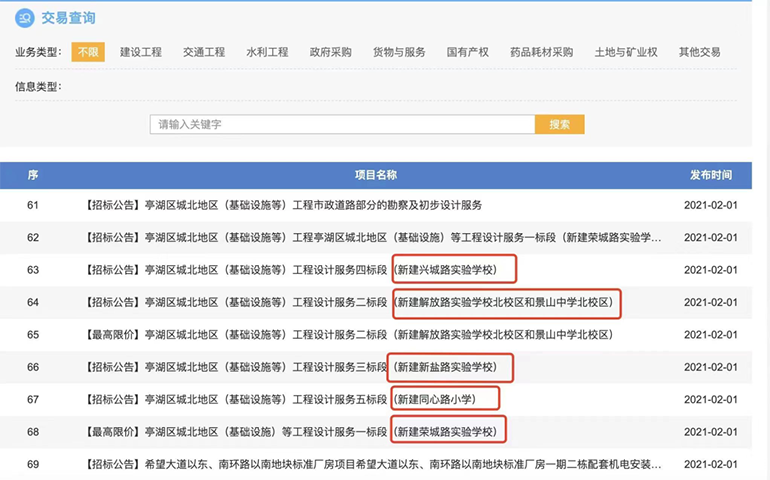Select the 建设工程 business type filter
Viewport: 770px width, 480px height.
point(141,52)
